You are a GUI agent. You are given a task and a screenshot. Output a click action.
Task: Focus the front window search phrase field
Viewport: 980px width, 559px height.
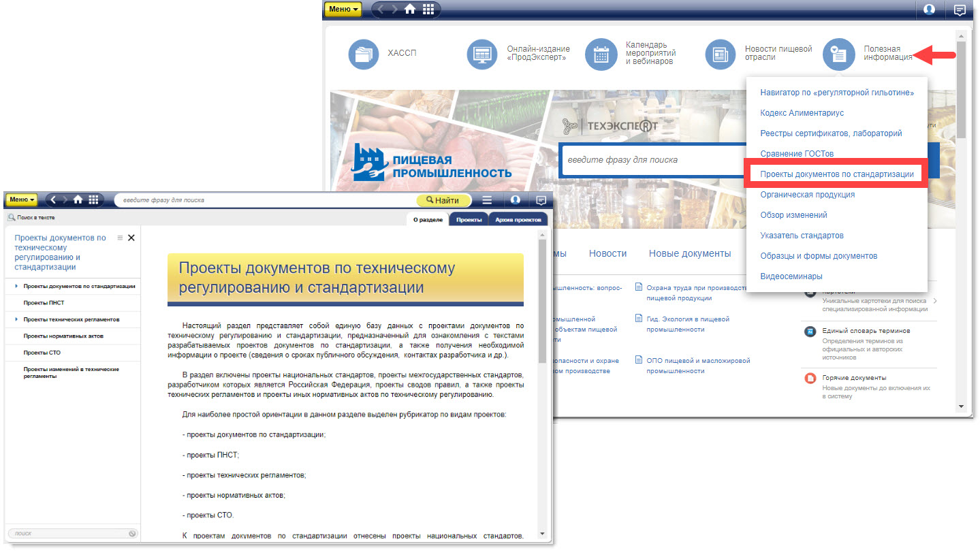point(264,200)
